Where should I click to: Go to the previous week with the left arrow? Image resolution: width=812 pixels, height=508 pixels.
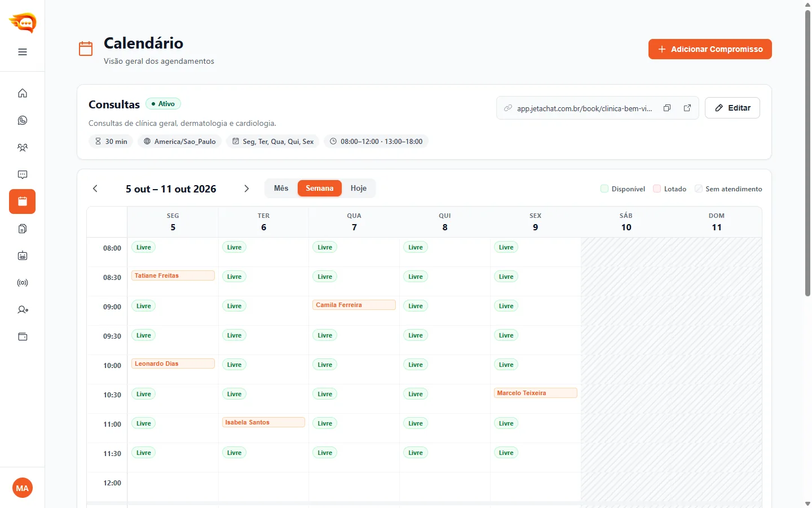[x=95, y=189]
